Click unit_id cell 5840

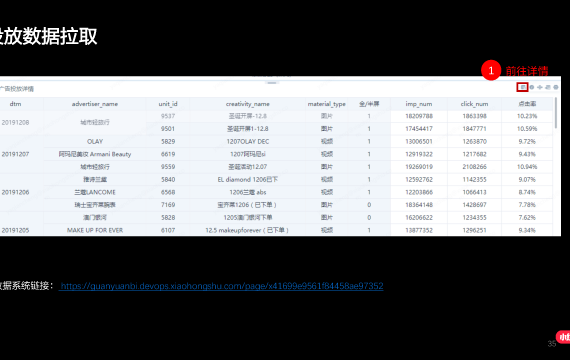168,180
